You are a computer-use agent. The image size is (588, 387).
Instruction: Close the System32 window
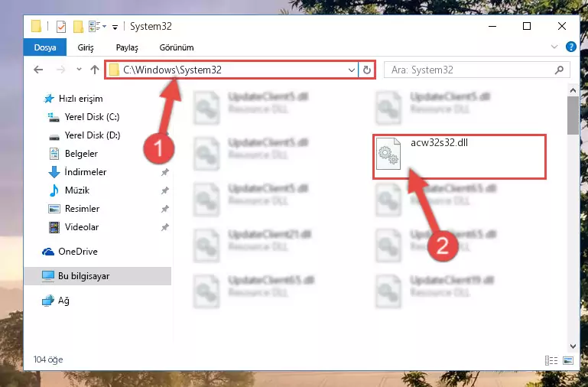click(x=561, y=26)
